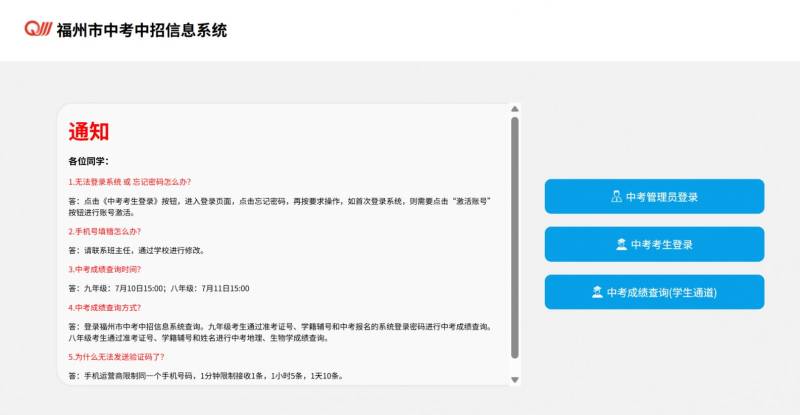Click the student icon on 中考考生登录 button
The image size is (800, 415).
[621, 245]
